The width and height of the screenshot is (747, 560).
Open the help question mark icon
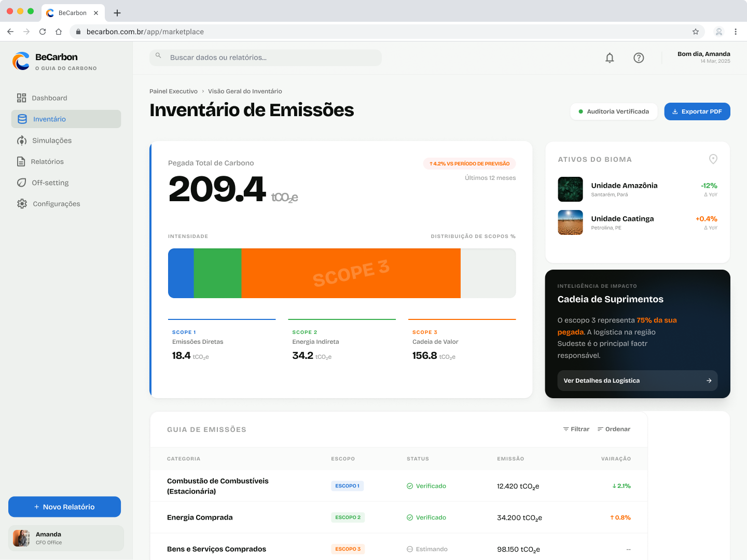(x=639, y=58)
